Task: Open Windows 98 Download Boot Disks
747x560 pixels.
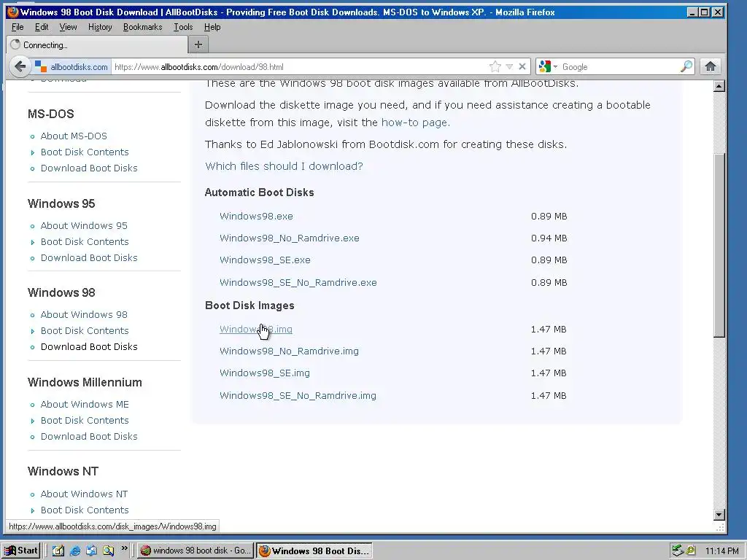Action: tap(89, 346)
